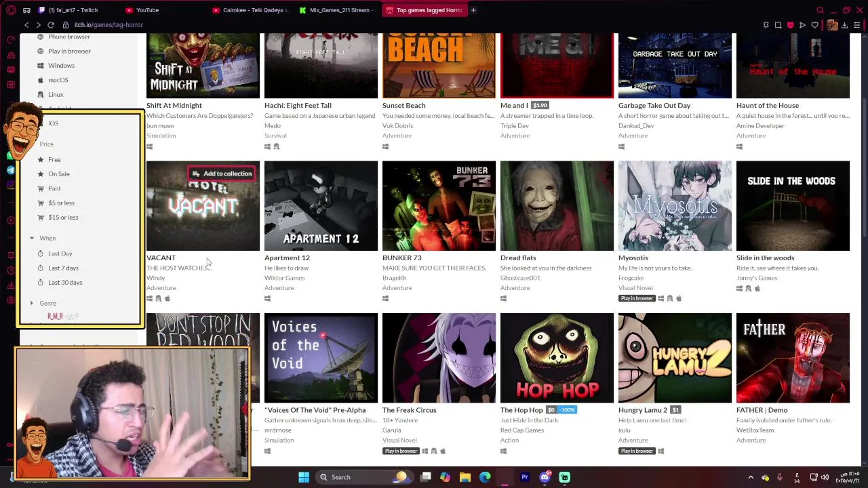Select the Top games tagged Horror tab

coord(424,10)
